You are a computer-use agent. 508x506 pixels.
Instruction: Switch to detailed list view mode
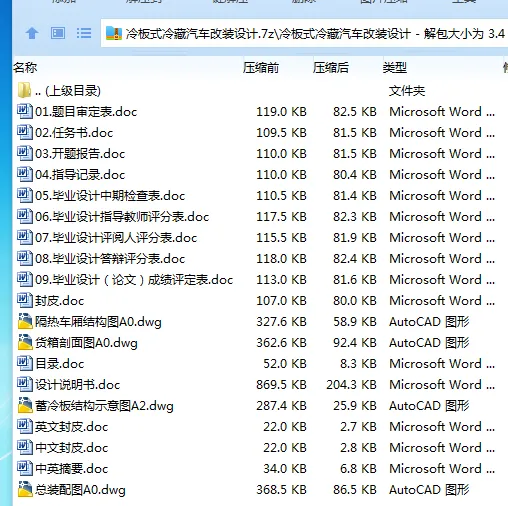[84, 33]
